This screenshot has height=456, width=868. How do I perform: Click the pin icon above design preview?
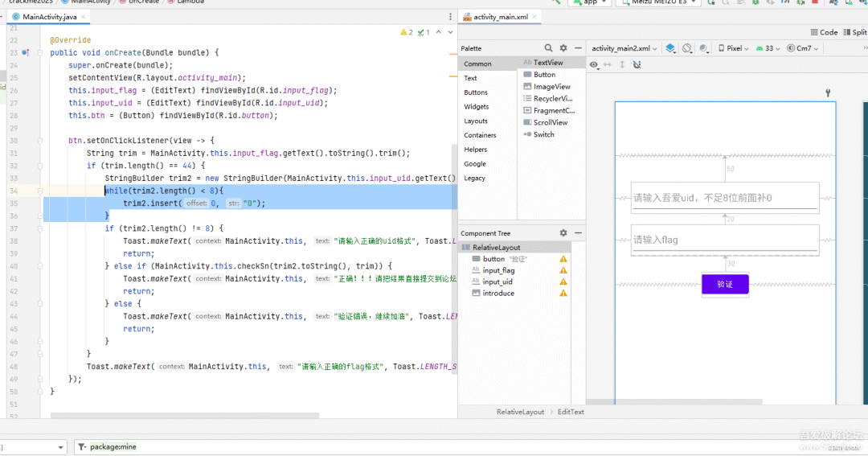(828, 93)
